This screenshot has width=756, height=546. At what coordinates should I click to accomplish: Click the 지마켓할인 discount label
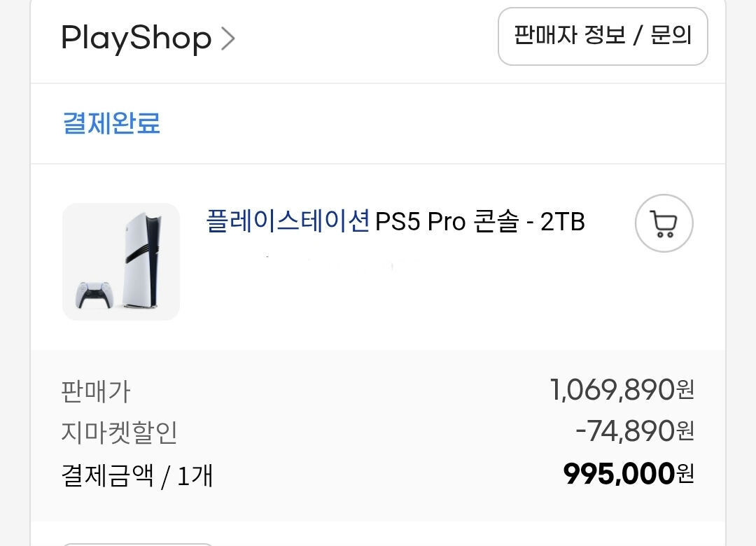point(119,433)
